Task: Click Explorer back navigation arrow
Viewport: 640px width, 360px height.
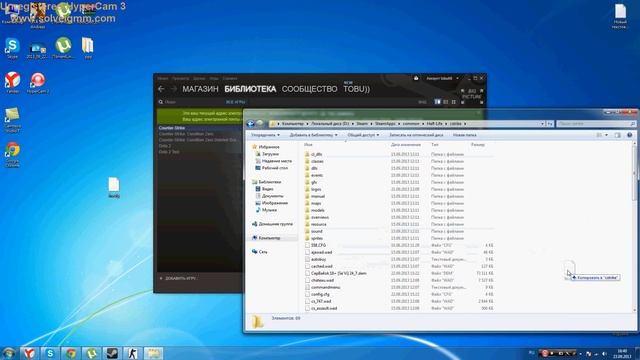Action: (251, 123)
